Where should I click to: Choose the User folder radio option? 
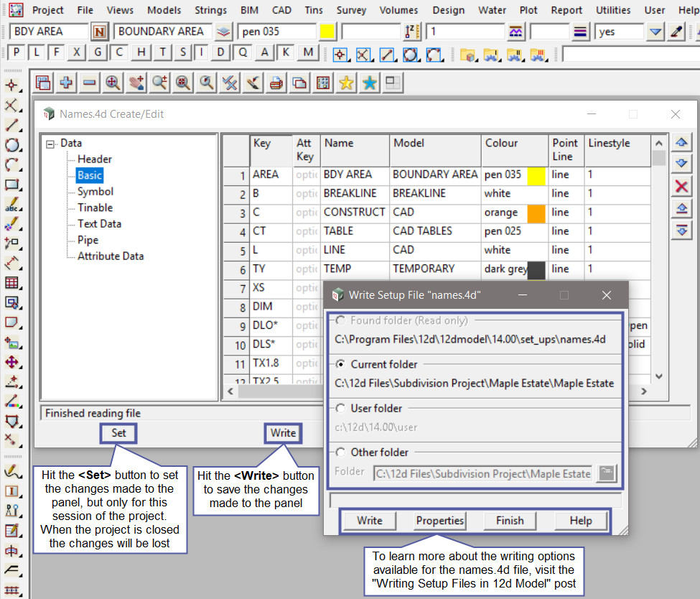pos(341,408)
